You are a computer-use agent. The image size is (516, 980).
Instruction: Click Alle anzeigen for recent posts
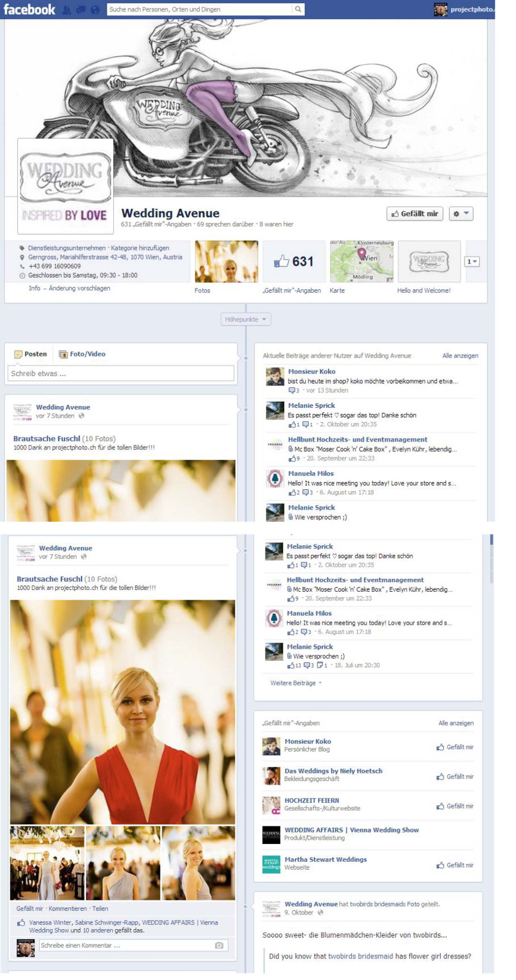click(460, 356)
